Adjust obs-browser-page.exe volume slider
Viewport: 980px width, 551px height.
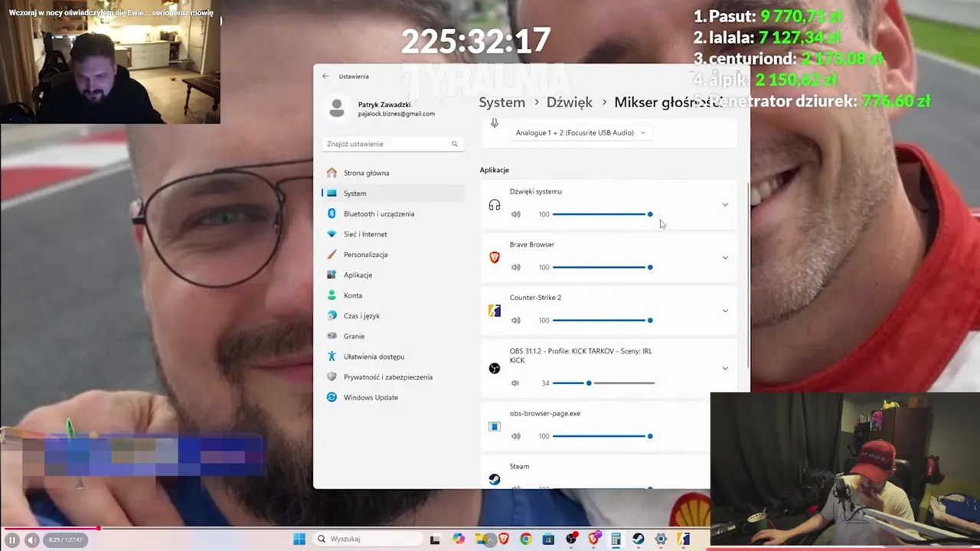point(603,436)
